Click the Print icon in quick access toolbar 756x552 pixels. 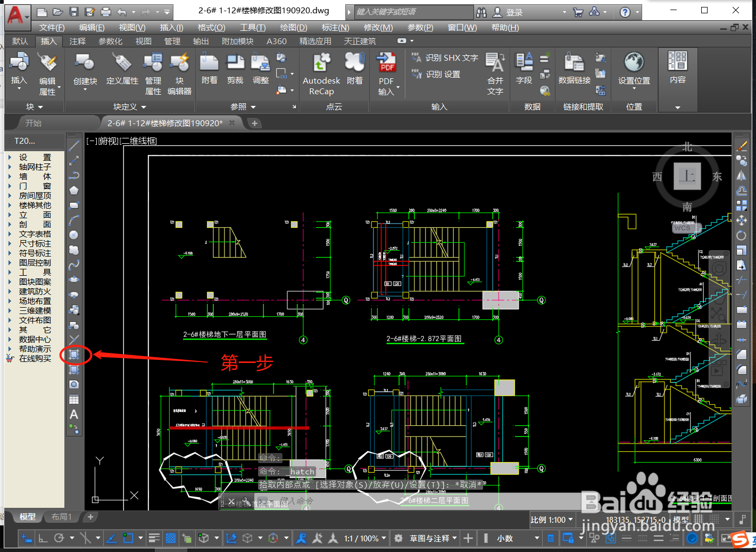(x=106, y=12)
